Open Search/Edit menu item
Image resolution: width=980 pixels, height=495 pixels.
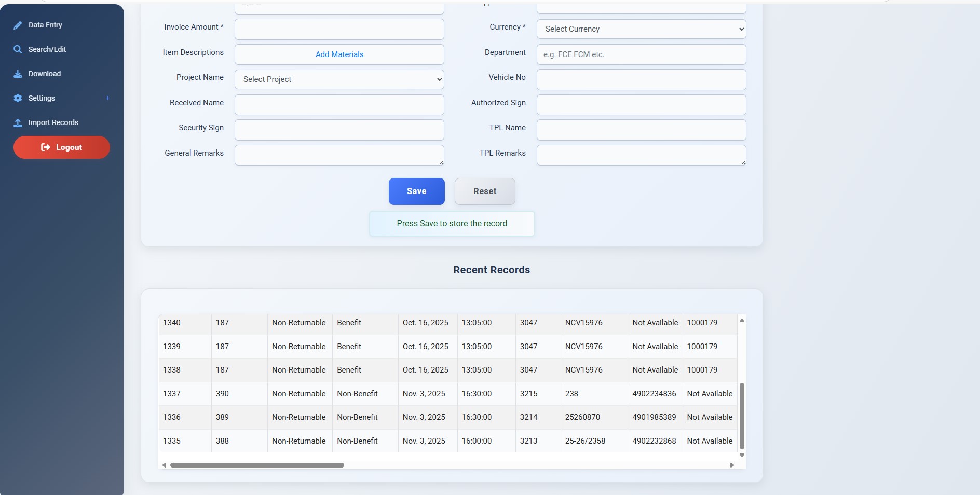point(47,49)
